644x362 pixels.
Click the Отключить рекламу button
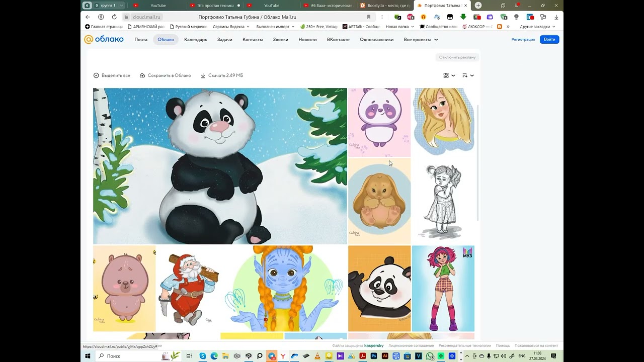point(457,57)
